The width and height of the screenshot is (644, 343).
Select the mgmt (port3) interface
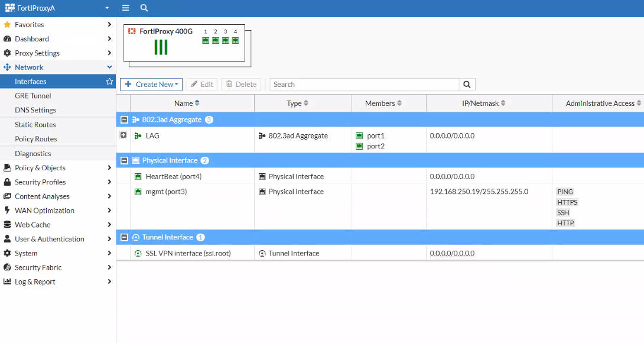[x=167, y=192]
